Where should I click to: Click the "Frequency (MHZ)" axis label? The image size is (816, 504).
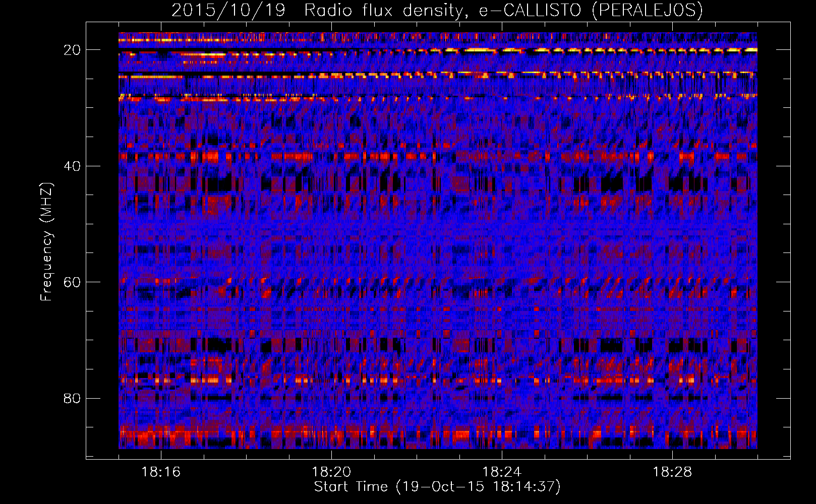coord(46,242)
